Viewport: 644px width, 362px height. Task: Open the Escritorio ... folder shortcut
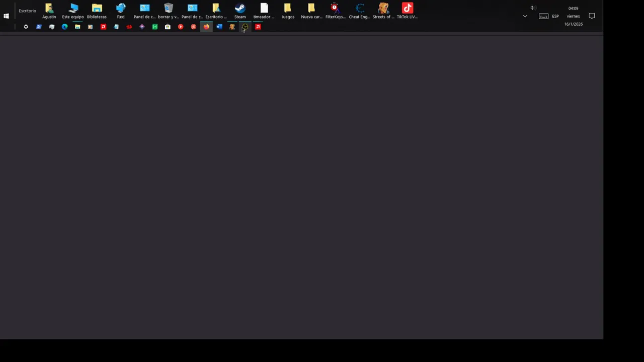[x=216, y=11]
